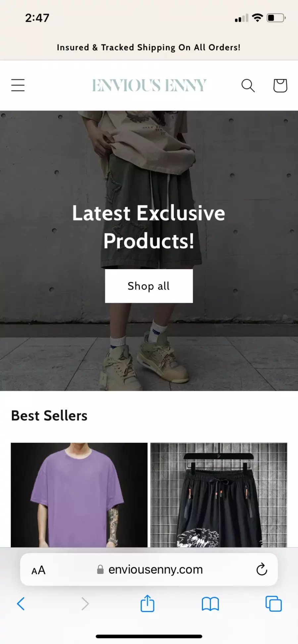Tap the Best Sellers section heading
The image size is (298, 644).
pyautogui.click(x=49, y=416)
